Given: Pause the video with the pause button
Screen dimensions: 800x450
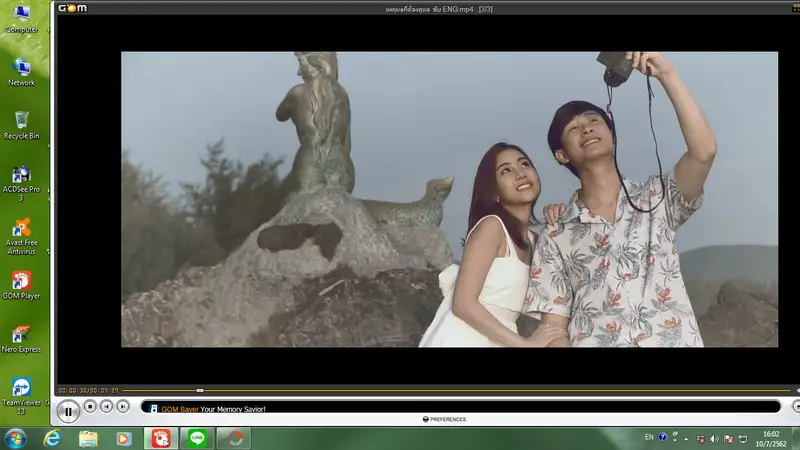Looking at the screenshot, I should point(68,411).
